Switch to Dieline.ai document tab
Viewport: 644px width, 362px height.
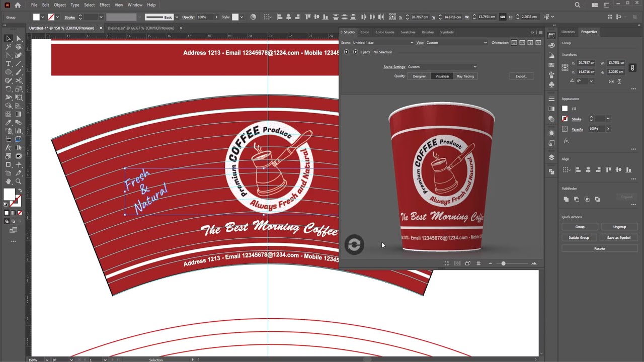pos(140,28)
